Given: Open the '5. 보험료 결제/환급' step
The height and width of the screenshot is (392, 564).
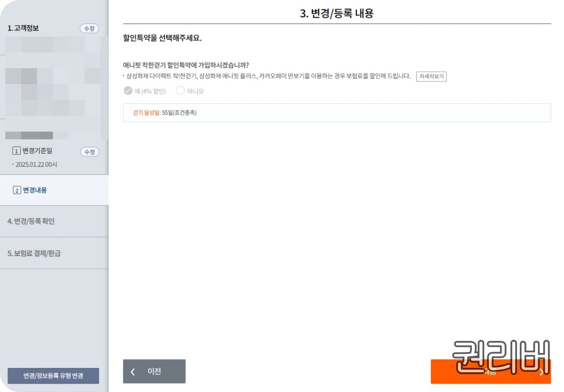Looking at the screenshot, I should 54,253.
